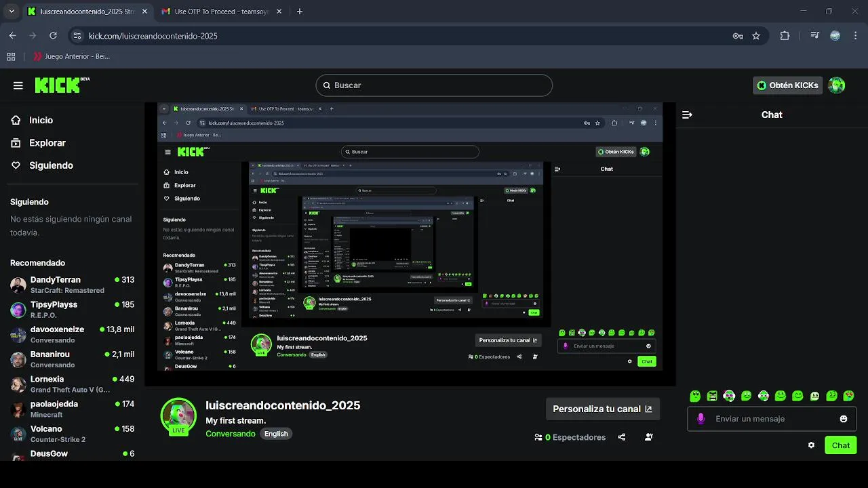Open the tab search dropdown arrow in Chrome
The height and width of the screenshot is (488, 868).
coord(12,12)
